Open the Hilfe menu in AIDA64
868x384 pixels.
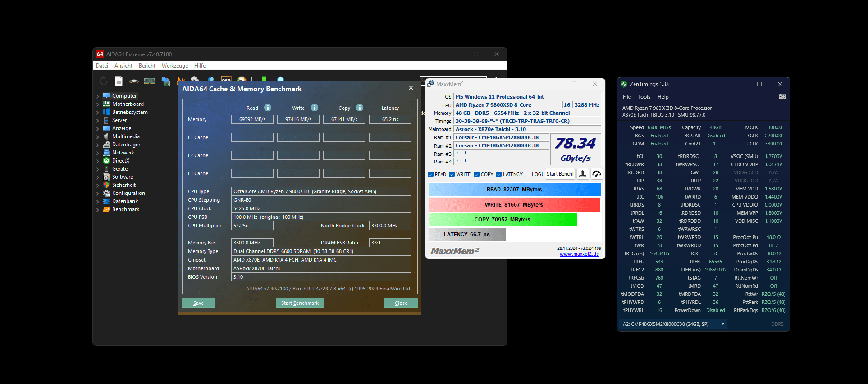click(200, 66)
